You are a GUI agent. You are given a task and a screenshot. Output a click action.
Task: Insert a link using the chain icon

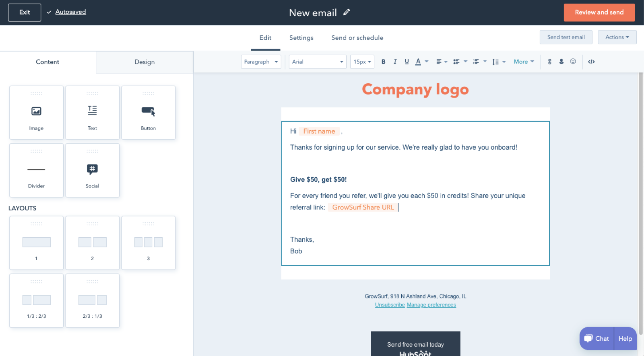click(549, 62)
